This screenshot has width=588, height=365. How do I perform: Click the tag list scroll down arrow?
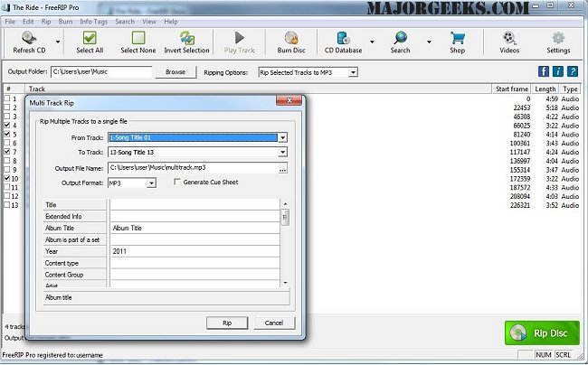click(285, 283)
